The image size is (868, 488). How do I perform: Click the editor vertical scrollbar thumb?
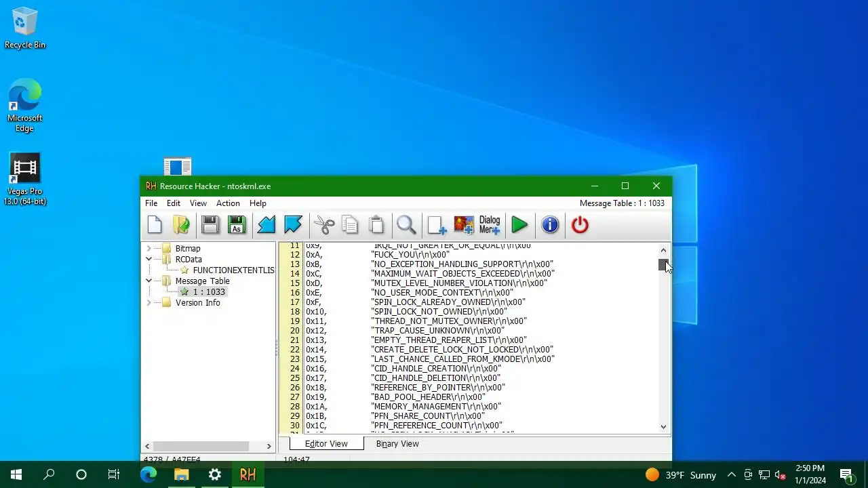663,264
